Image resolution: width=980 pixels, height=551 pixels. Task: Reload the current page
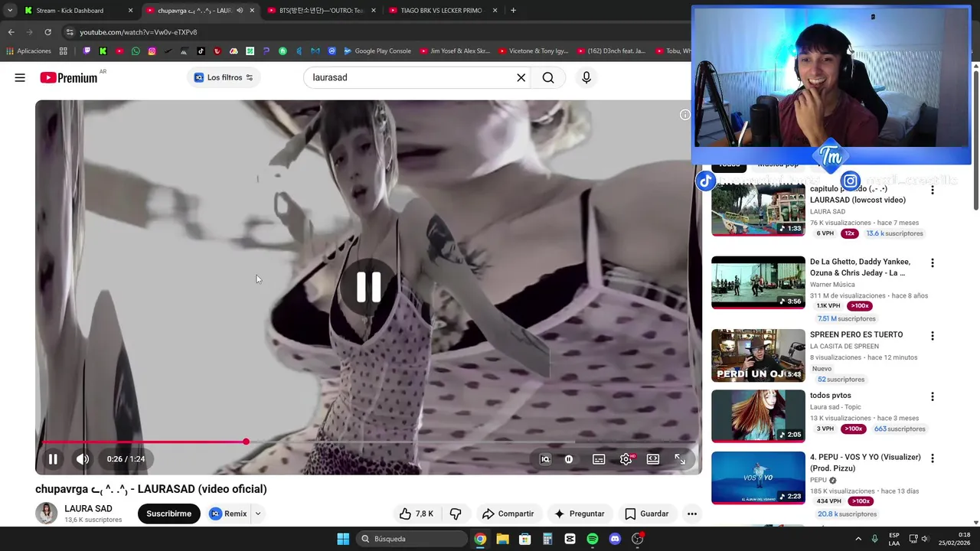click(x=47, y=32)
